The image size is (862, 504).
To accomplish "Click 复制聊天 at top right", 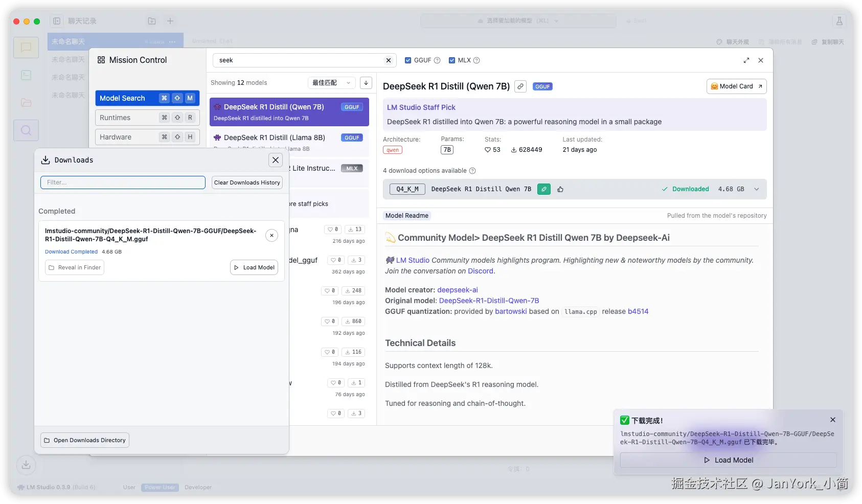I will (x=828, y=42).
